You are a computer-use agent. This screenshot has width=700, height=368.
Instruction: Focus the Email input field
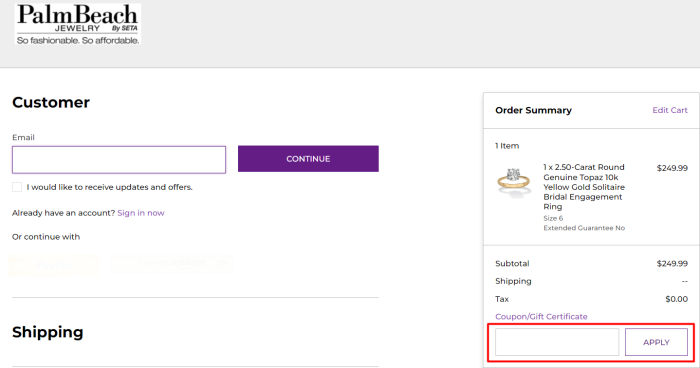pos(119,159)
